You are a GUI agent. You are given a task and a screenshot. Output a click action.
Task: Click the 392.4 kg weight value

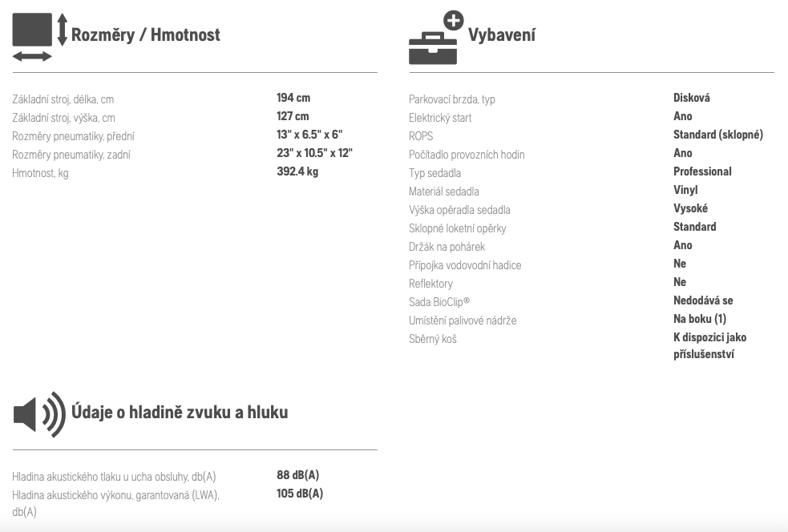click(x=297, y=171)
